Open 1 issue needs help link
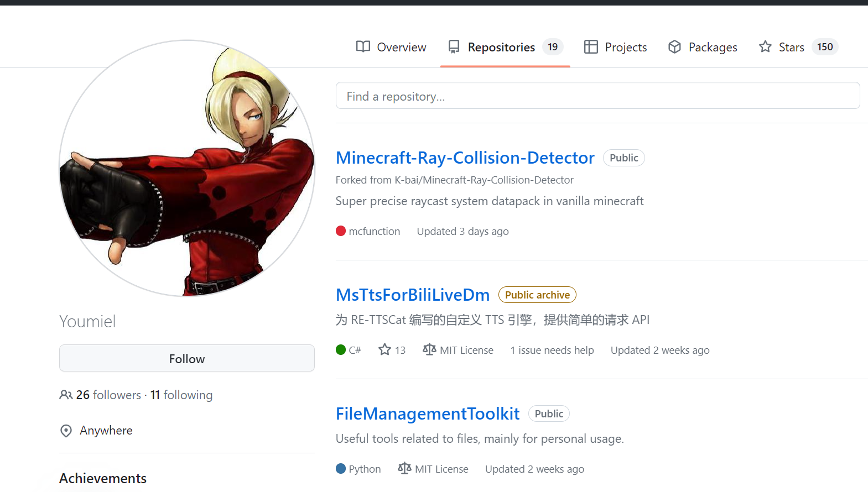Screen dimensions: 868x492 pyautogui.click(x=552, y=350)
